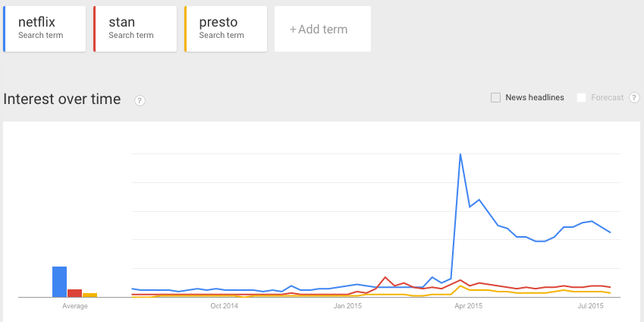Select the stan search term card
The height and width of the screenshot is (322, 644).
tap(135, 29)
